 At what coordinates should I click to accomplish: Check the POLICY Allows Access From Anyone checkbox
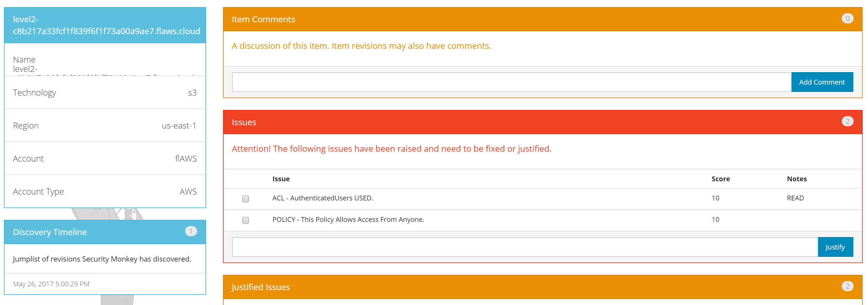tap(245, 220)
